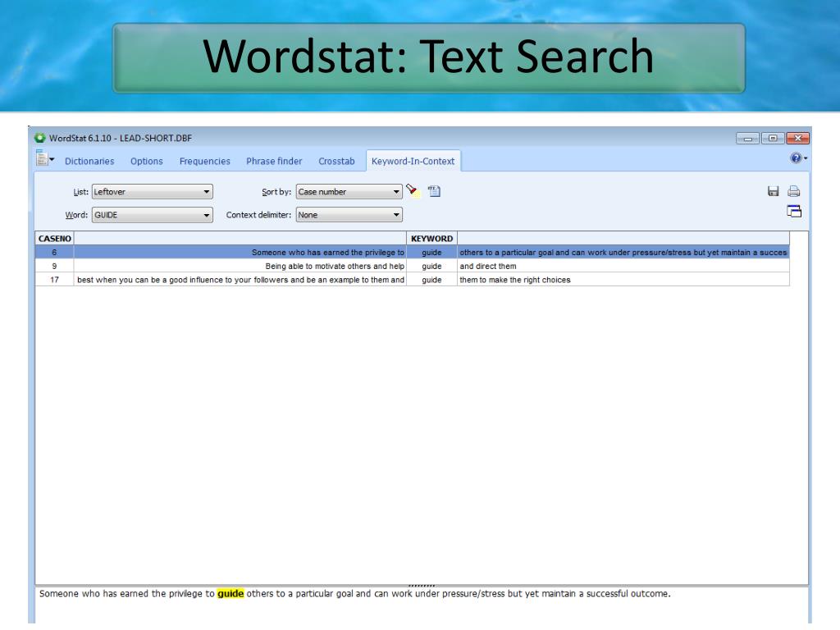
Task: Open the Crosstab tab
Action: click(x=336, y=162)
